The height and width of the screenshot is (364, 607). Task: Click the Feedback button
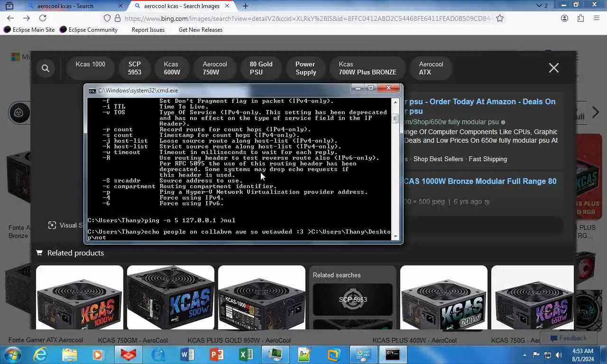click(x=568, y=338)
